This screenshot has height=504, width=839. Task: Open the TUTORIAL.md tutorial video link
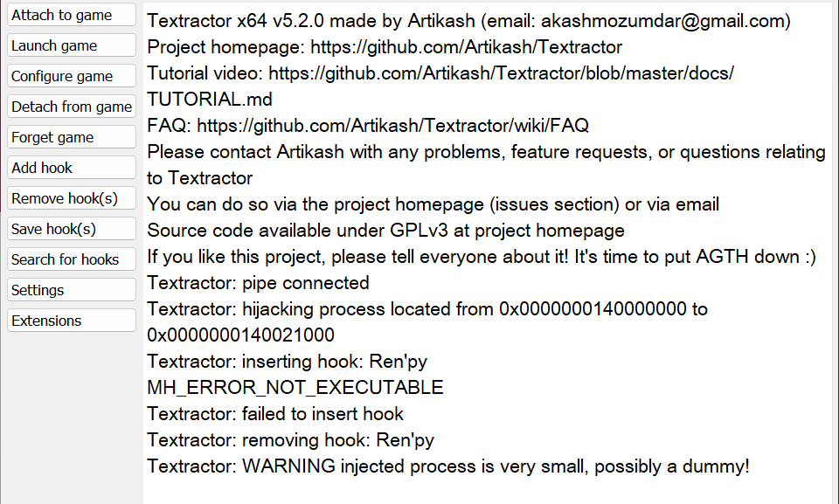tap(437, 73)
